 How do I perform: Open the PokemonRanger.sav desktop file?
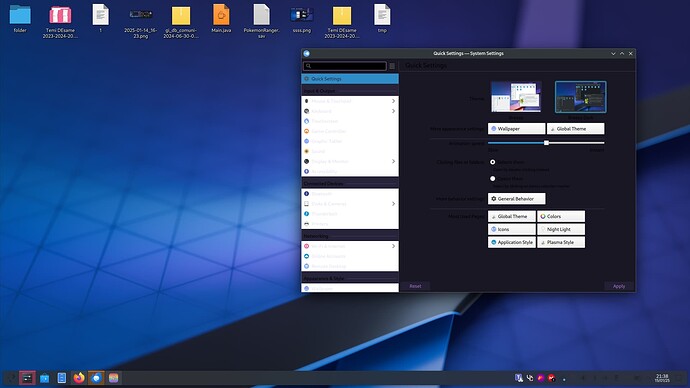tap(261, 21)
